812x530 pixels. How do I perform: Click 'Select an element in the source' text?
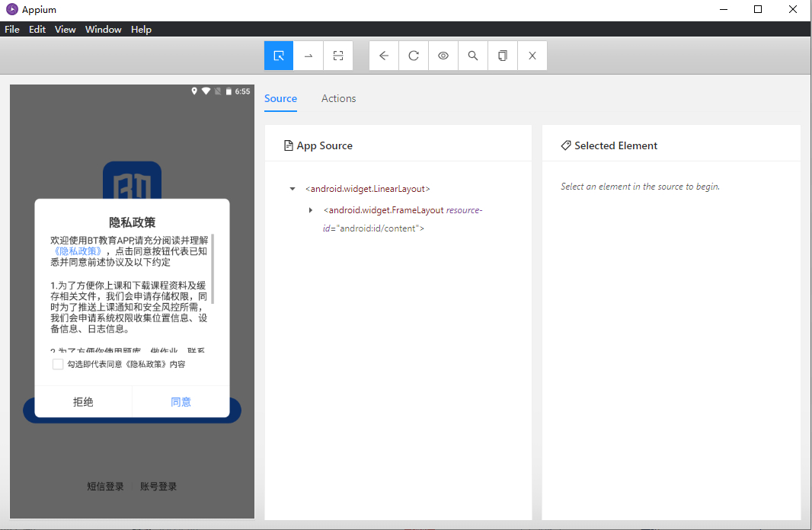640,187
